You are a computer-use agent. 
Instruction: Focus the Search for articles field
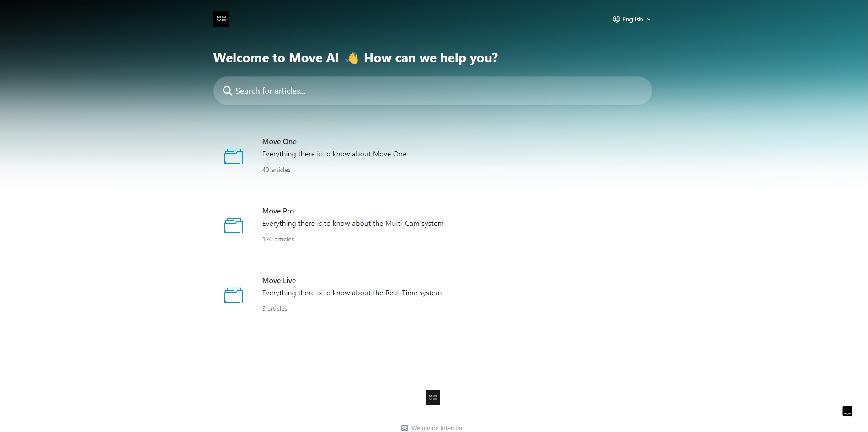432,91
